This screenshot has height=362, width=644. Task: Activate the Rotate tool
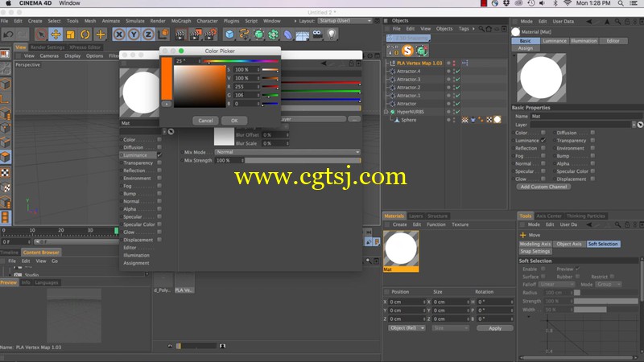[85, 35]
